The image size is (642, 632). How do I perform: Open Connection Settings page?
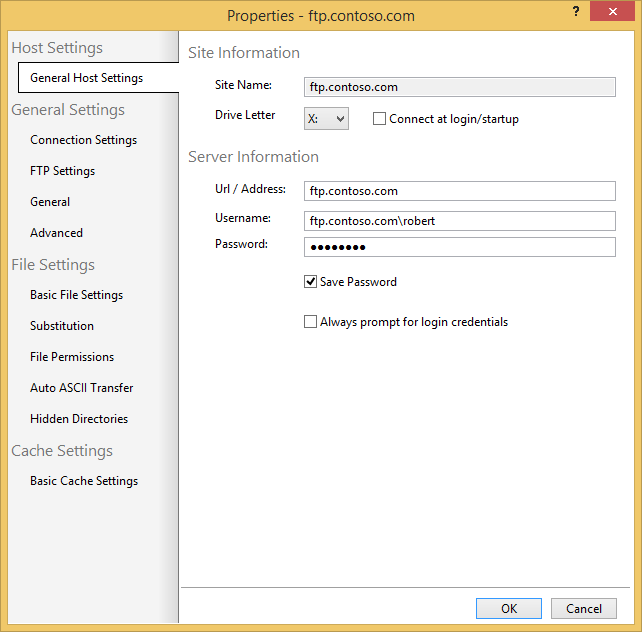[83, 140]
